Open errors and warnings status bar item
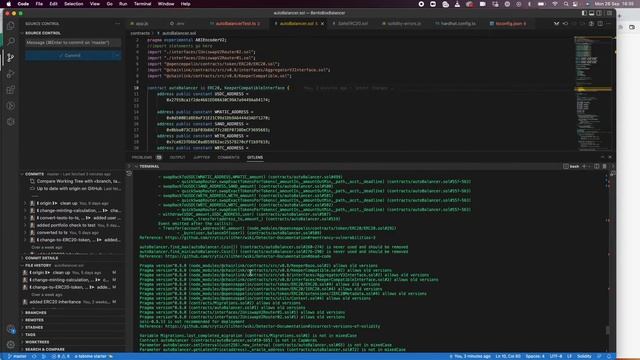Viewport: 640px width, 360px height. click(60, 356)
